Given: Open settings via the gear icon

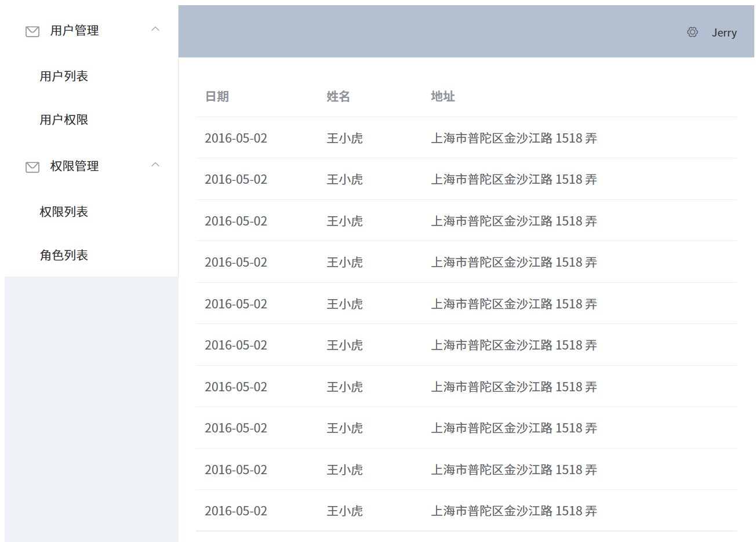Looking at the screenshot, I should tap(692, 32).
